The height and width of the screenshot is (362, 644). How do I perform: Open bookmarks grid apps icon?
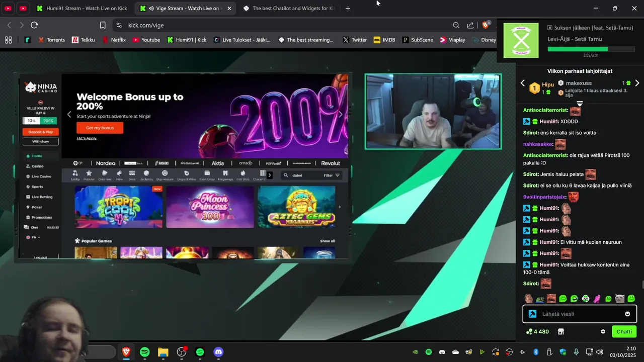pyautogui.click(x=8, y=40)
